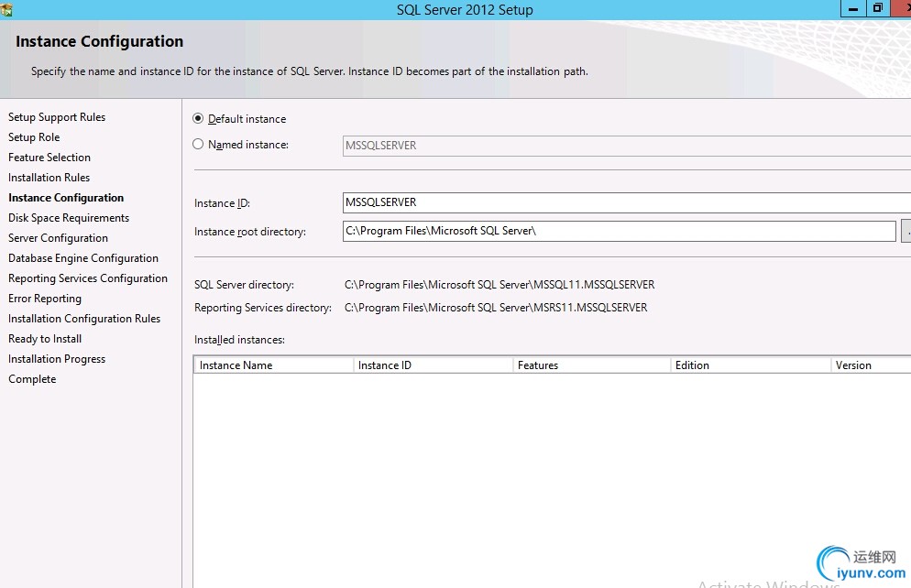Sort by Instance Name column header
The image size is (911, 588).
click(274, 365)
